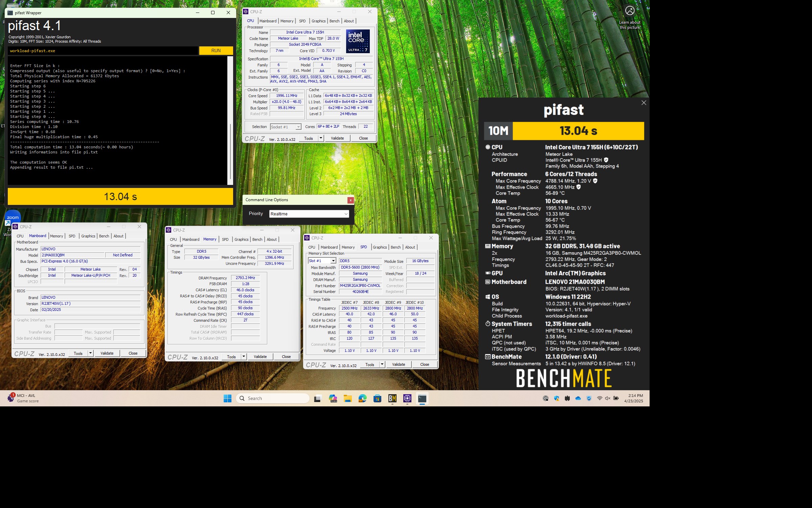
Task: Switch to Bench tab in top CPU-Z window
Action: tap(334, 21)
